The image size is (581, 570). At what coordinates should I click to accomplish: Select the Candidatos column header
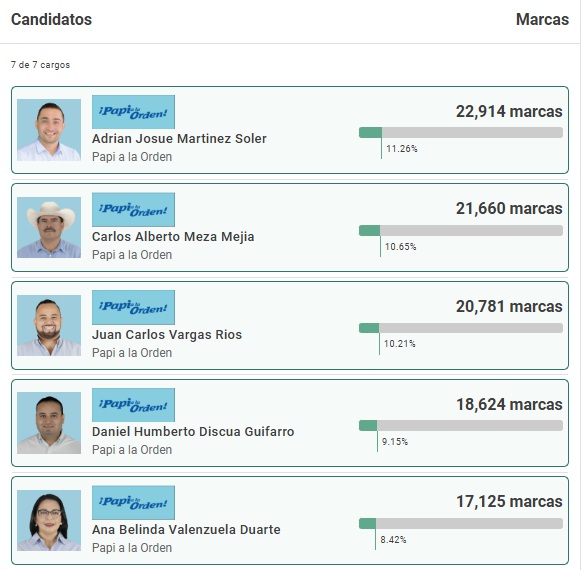point(52,20)
